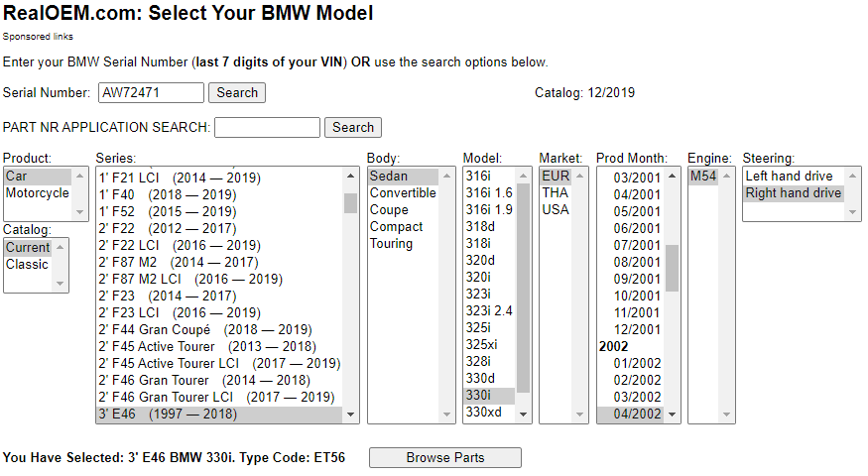The image size is (868, 476).
Task: Select production month 07/2001
Action: pos(631,246)
